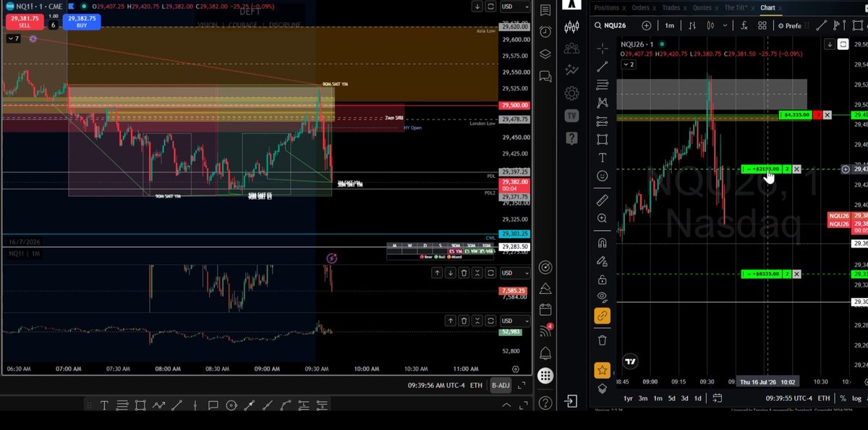Activate the zoom-in magnifier tool
Image resolution: width=868 pixels, height=430 pixels.
pos(603,218)
